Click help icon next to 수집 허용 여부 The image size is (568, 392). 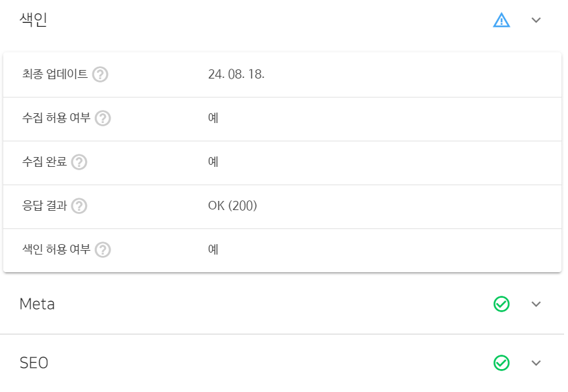(103, 118)
